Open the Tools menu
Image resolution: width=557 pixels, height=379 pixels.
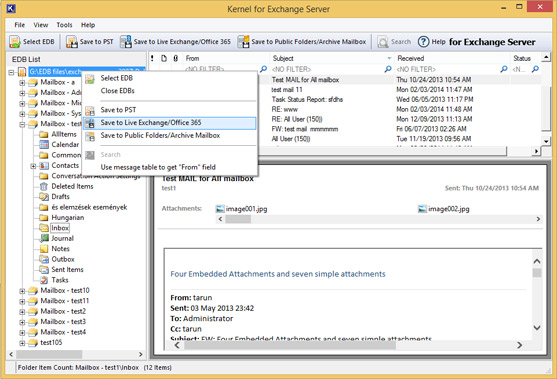(x=64, y=25)
